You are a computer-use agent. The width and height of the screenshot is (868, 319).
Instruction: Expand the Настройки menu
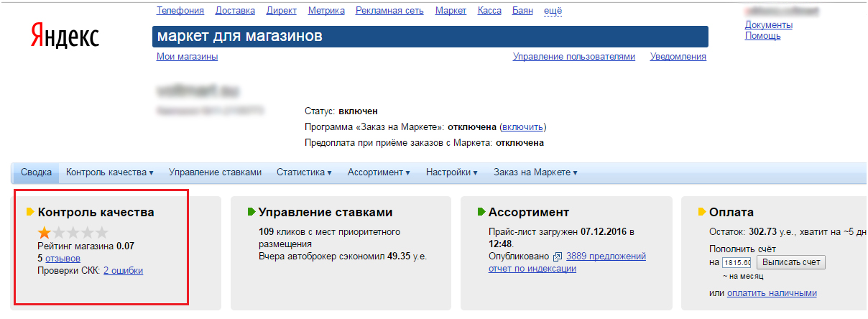coord(452,172)
